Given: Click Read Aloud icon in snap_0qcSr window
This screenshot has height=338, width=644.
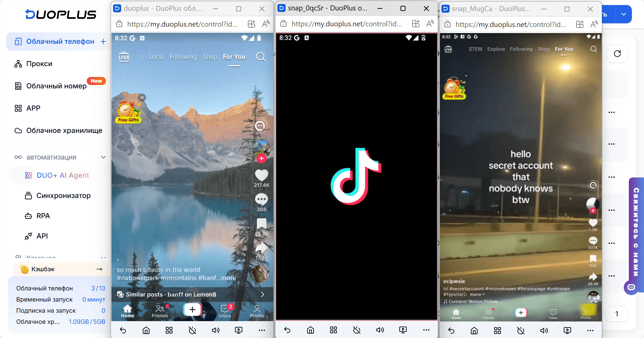Looking at the screenshot, I should (430, 24).
